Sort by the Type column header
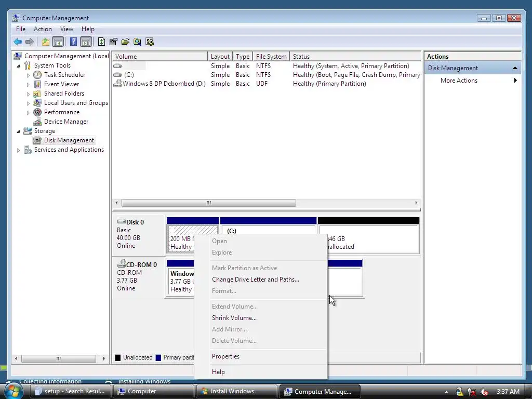This screenshot has height=399, width=532. point(243,56)
